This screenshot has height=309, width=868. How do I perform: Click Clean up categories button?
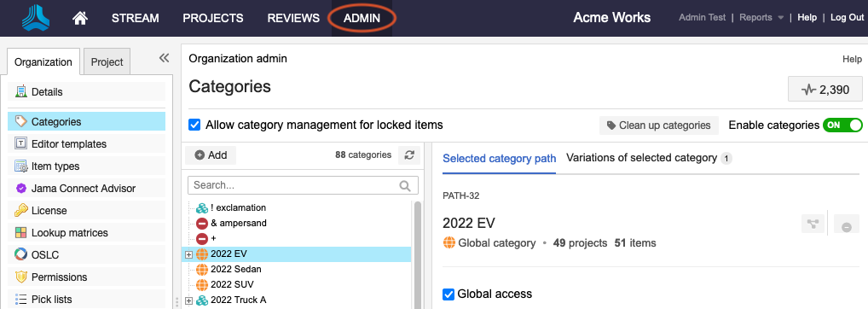coord(659,125)
